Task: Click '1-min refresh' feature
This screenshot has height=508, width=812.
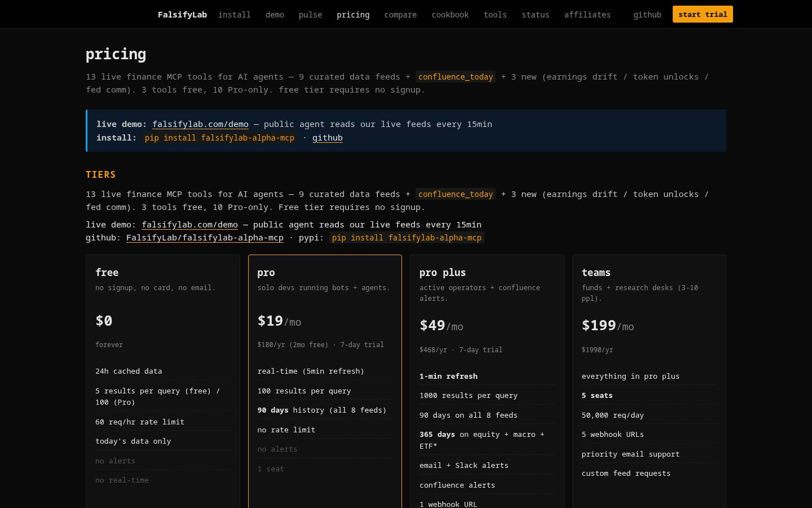Action: (x=448, y=376)
